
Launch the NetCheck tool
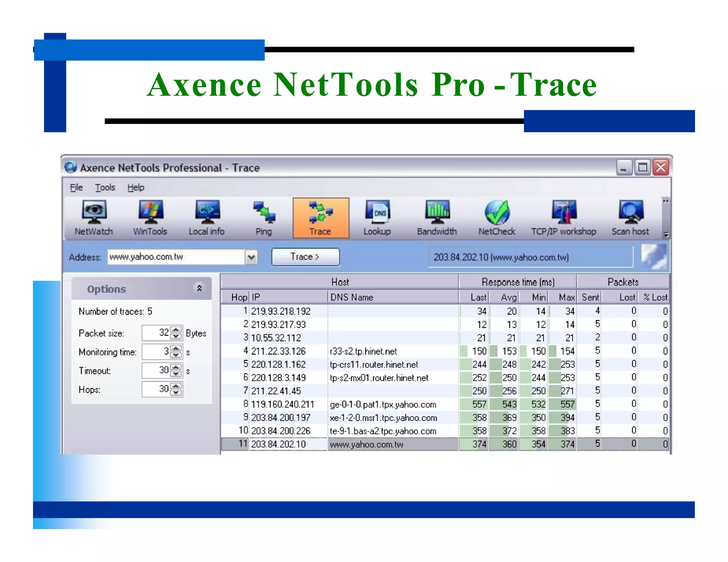(x=497, y=218)
